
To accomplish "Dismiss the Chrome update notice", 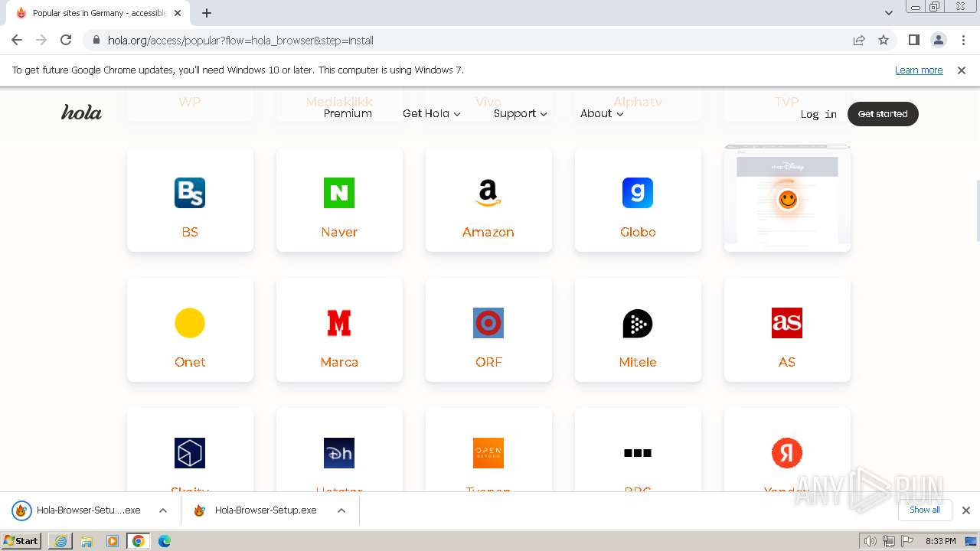I will pyautogui.click(x=962, y=70).
